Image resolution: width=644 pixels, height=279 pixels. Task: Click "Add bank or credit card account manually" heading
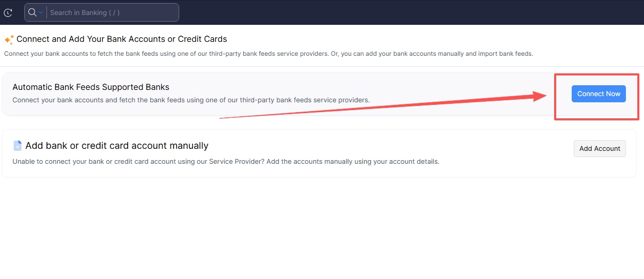click(117, 146)
